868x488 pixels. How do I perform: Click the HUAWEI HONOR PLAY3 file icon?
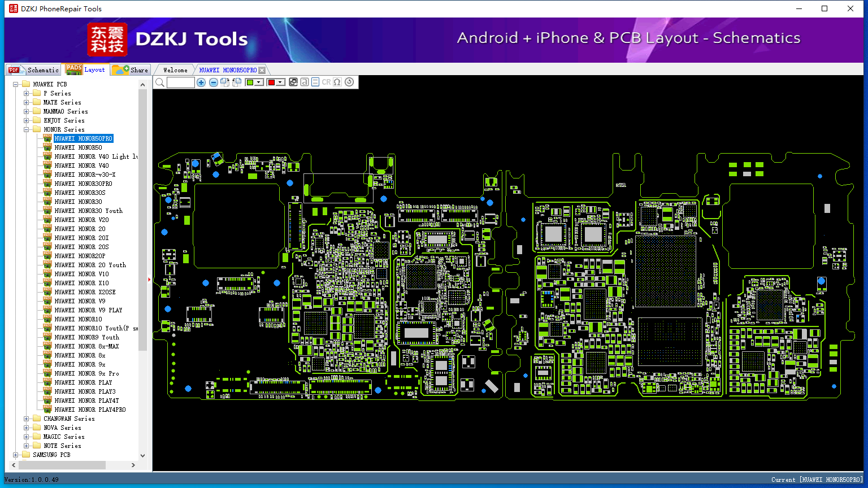point(47,391)
